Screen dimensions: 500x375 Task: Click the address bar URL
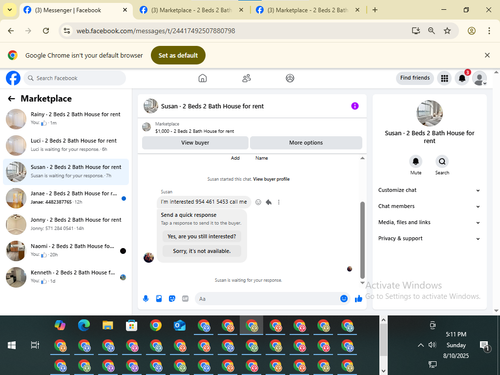coord(155,31)
